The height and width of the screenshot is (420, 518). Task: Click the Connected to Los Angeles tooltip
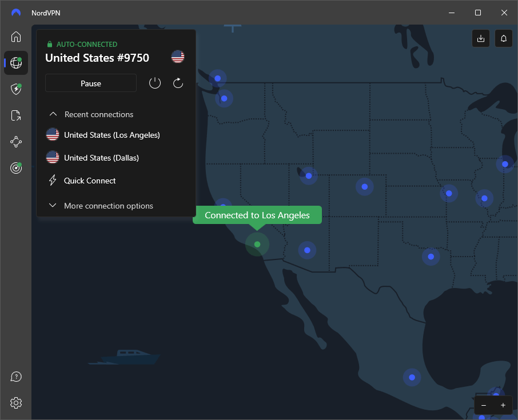pos(257,215)
